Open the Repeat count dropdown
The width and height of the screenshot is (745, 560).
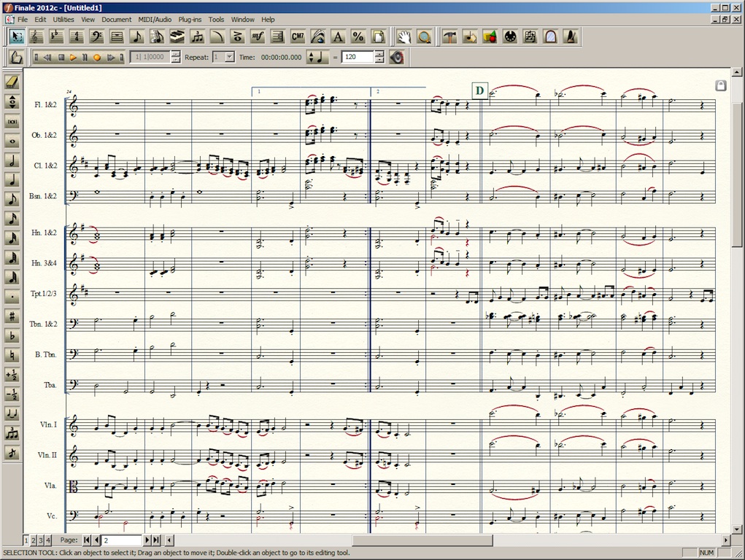click(229, 57)
